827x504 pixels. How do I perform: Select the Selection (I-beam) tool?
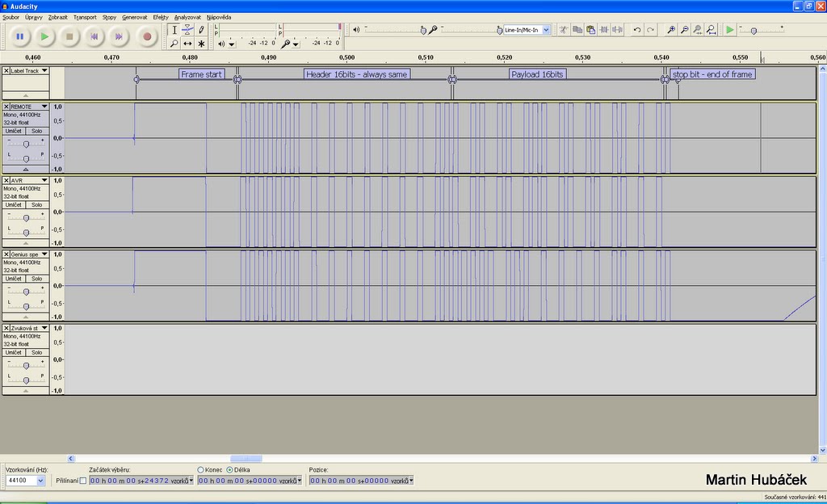(174, 30)
